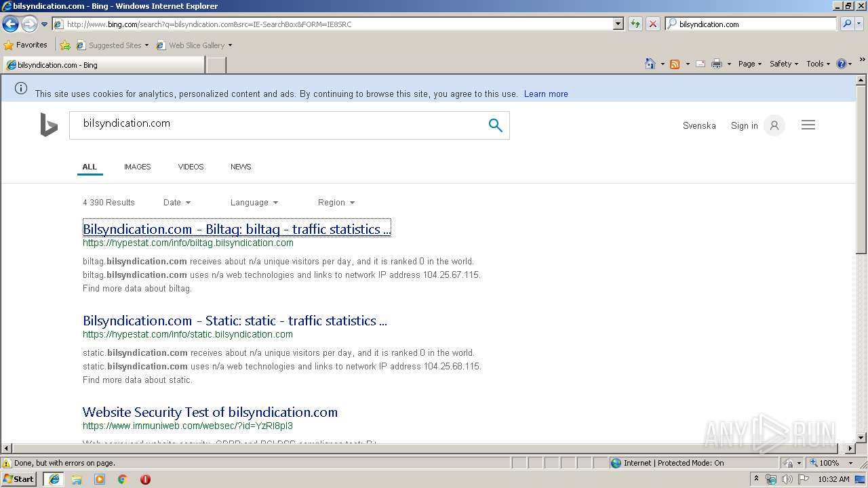
Task: Open a new blank tab
Action: [x=216, y=65]
